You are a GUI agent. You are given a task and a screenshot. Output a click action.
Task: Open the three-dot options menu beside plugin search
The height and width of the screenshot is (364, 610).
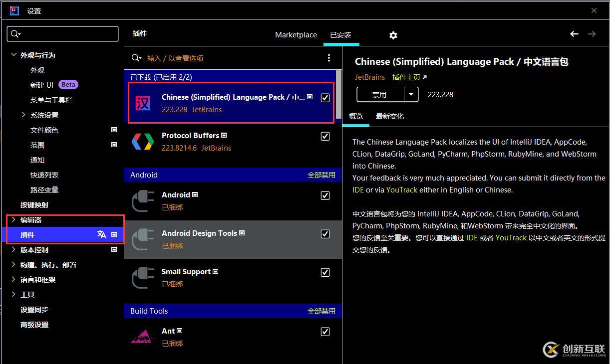pos(328,58)
